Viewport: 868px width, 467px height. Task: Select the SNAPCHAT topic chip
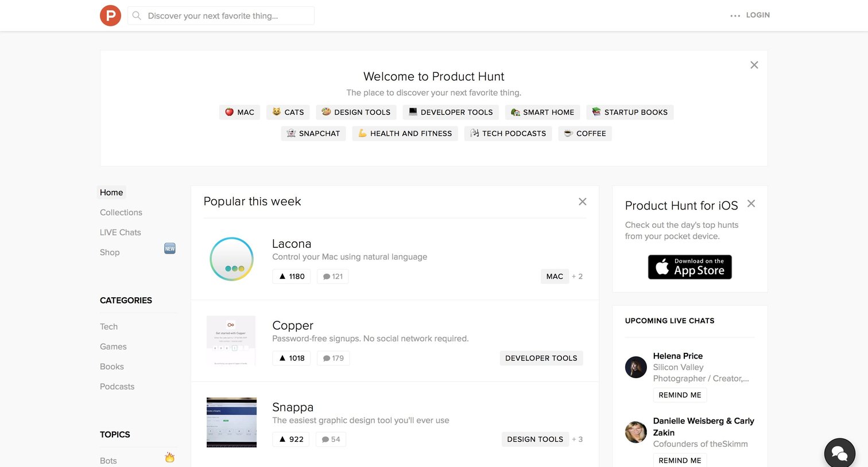click(313, 134)
